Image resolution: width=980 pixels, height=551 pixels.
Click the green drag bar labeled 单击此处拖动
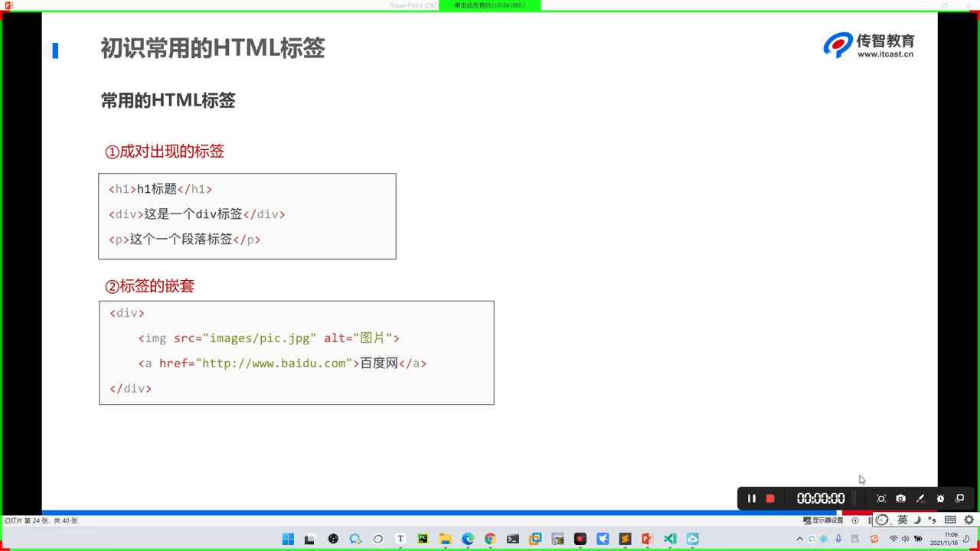click(x=490, y=5)
